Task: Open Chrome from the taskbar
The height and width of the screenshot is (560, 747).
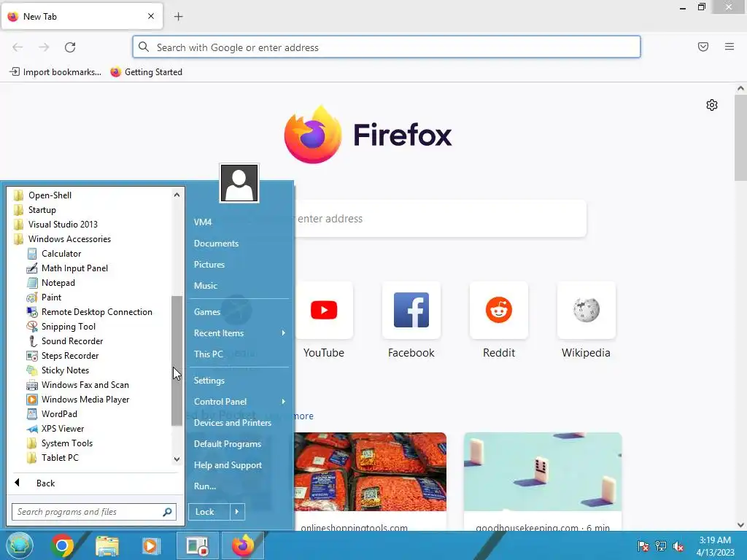Action: [x=62, y=545]
